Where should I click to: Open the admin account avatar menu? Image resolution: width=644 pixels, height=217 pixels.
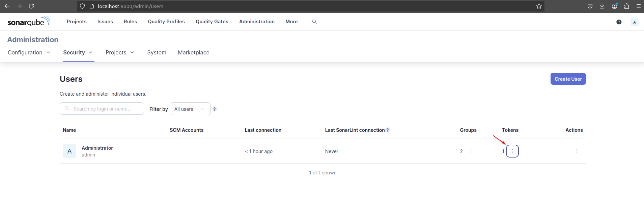point(634,22)
